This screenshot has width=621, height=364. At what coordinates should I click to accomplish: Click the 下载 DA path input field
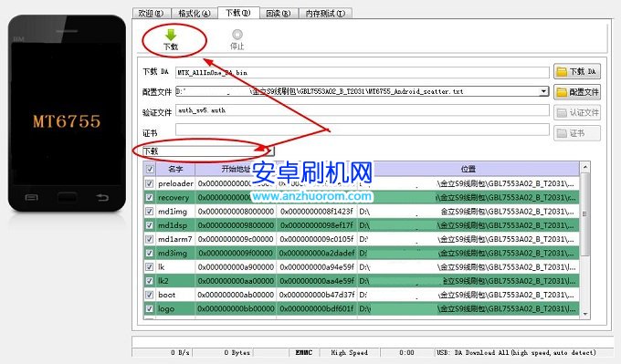pos(362,72)
